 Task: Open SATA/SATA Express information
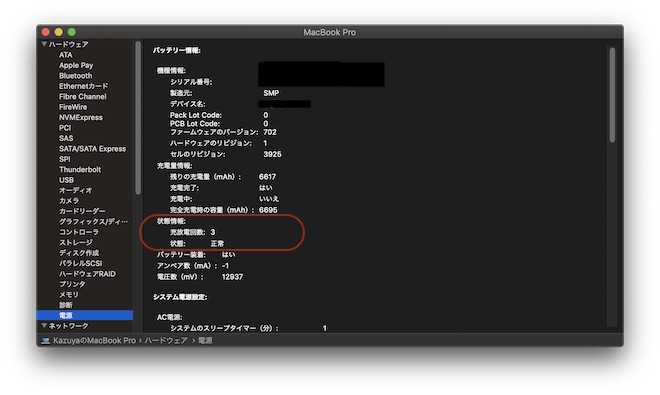(x=92, y=149)
